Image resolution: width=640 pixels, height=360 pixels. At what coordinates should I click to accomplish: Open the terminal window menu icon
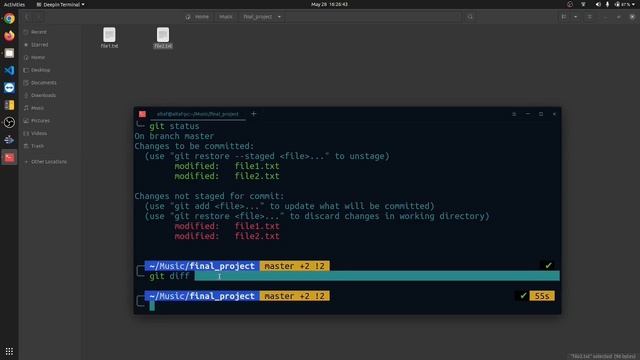(x=514, y=114)
